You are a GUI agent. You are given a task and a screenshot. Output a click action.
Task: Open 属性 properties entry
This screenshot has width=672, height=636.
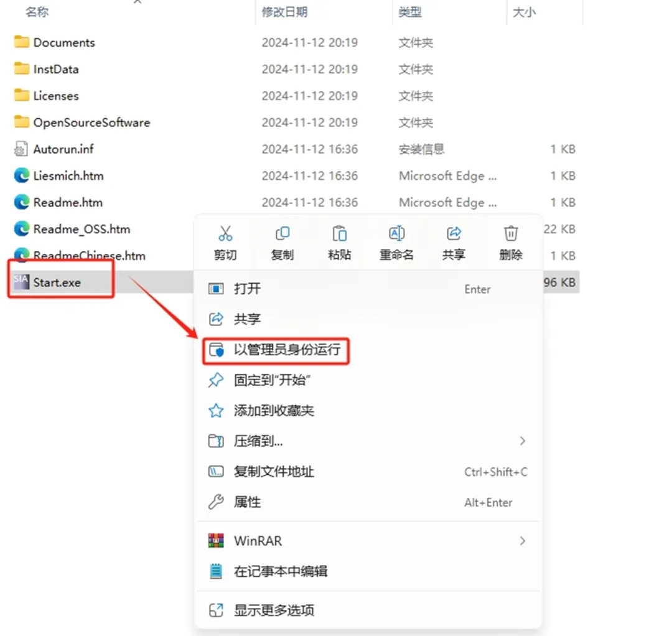pyautogui.click(x=368, y=502)
